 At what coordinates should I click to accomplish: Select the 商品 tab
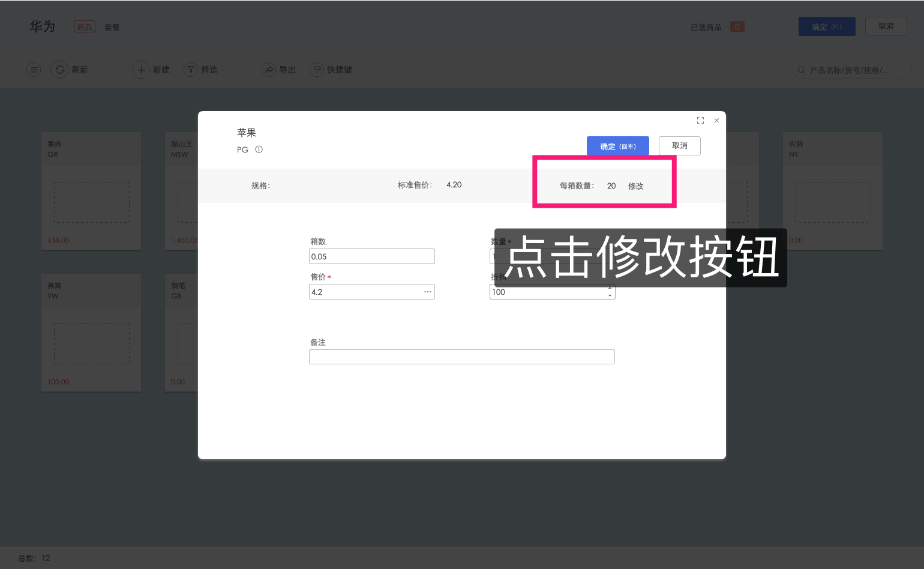pyautogui.click(x=84, y=26)
